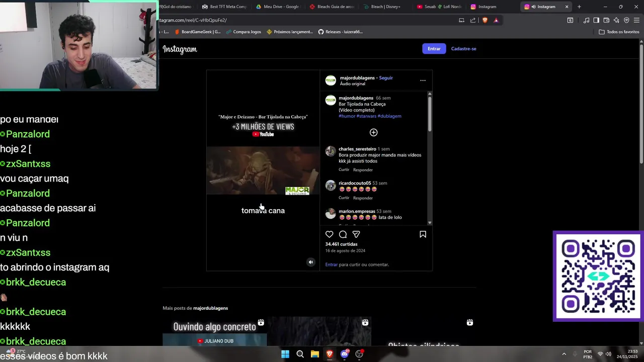Open Compara Jogos bookmark
Screen dimensions: 644x362
(x=243, y=32)
